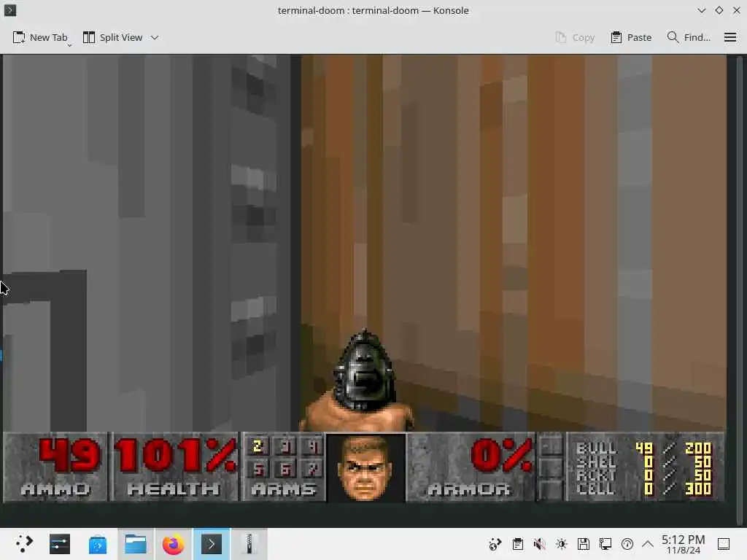747x560 pixels.
Task: Click the Show Desktop button in the panel
Action: coord(724,544)
